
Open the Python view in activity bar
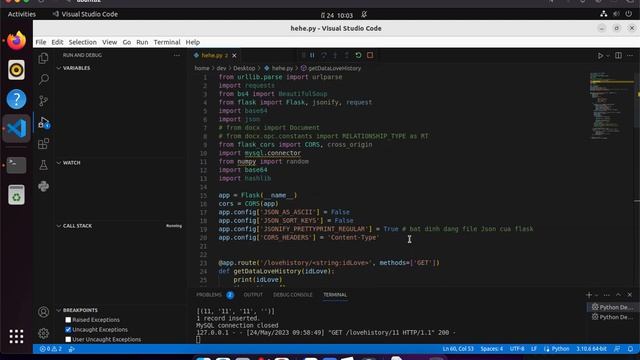click(43, 186)
